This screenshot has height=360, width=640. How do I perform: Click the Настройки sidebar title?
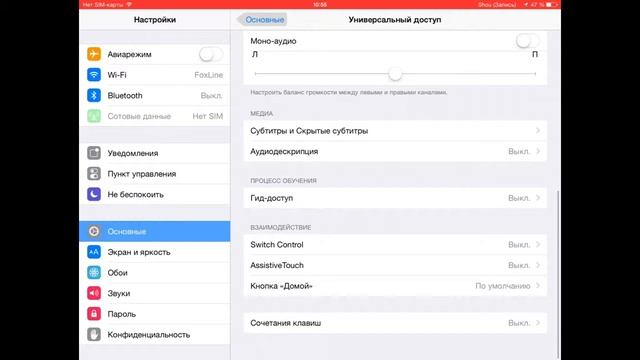tap(155, 20)
